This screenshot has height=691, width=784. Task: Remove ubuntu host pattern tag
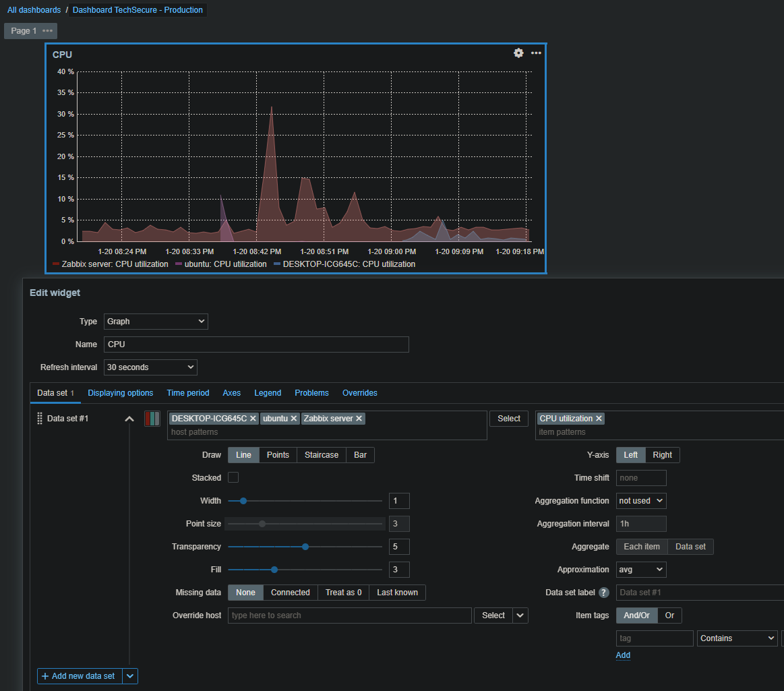point(294,419)
